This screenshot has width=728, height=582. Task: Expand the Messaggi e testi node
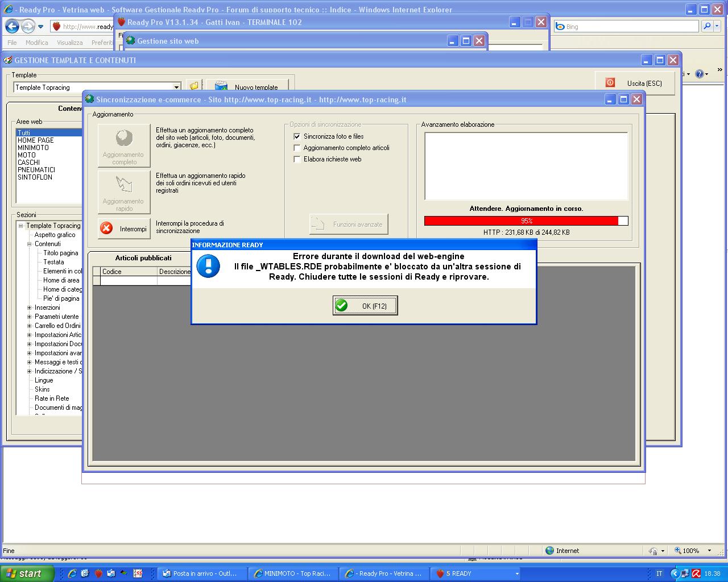[30, 362]
